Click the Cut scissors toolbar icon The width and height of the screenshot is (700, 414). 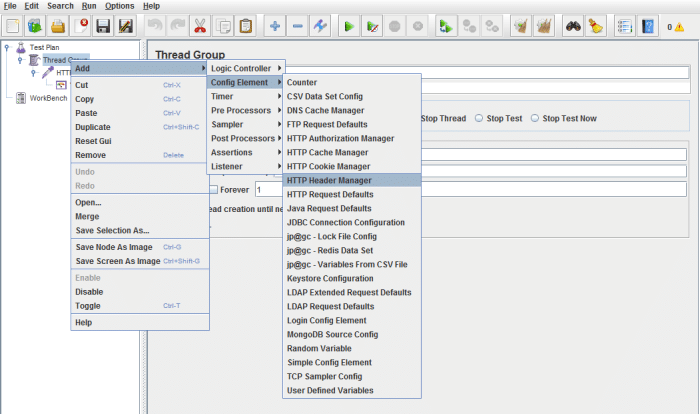(199, 25)
